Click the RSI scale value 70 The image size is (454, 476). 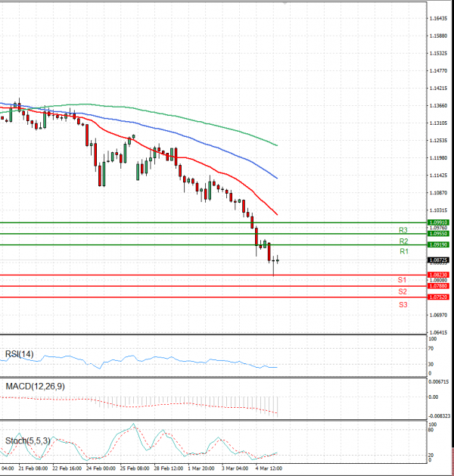pyautogui.click(x=431, y=349)
